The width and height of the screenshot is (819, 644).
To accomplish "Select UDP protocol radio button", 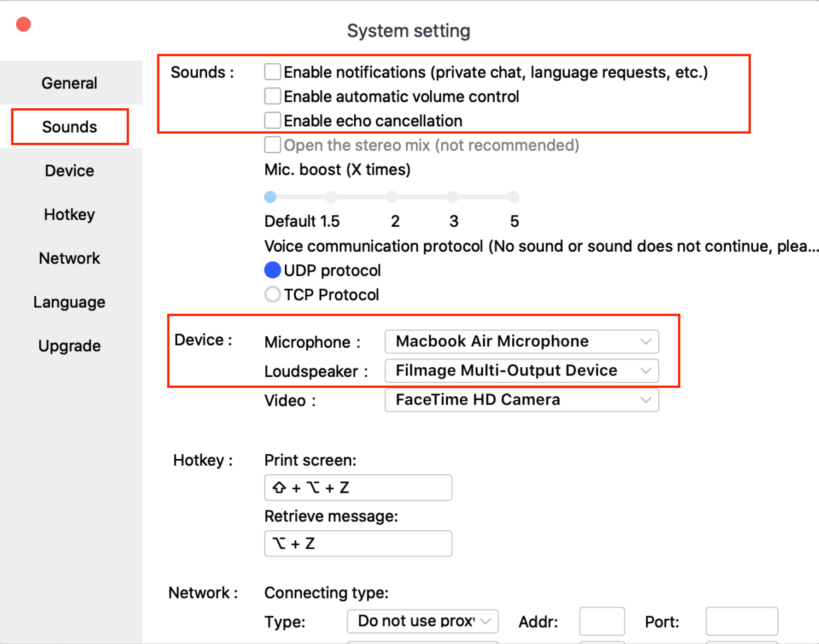I will click(x=273, y=270).
